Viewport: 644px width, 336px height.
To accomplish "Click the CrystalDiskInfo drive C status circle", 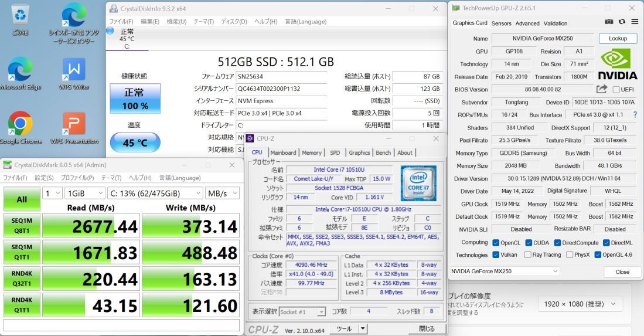I will [x=110, y=30].
